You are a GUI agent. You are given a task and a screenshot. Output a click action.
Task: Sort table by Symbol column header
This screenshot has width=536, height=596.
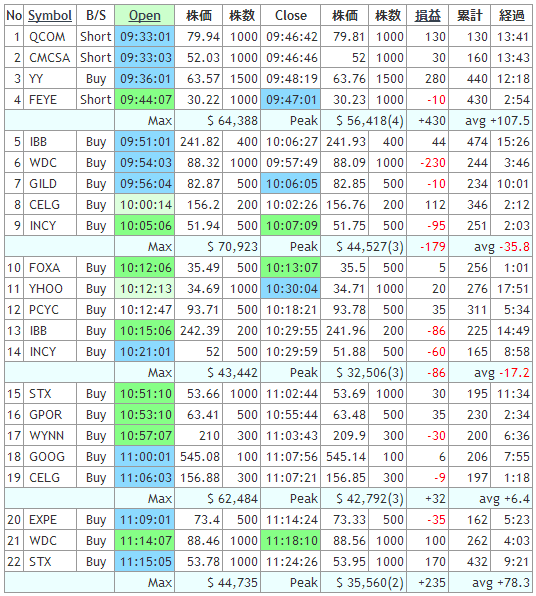[x=50, y=16]
